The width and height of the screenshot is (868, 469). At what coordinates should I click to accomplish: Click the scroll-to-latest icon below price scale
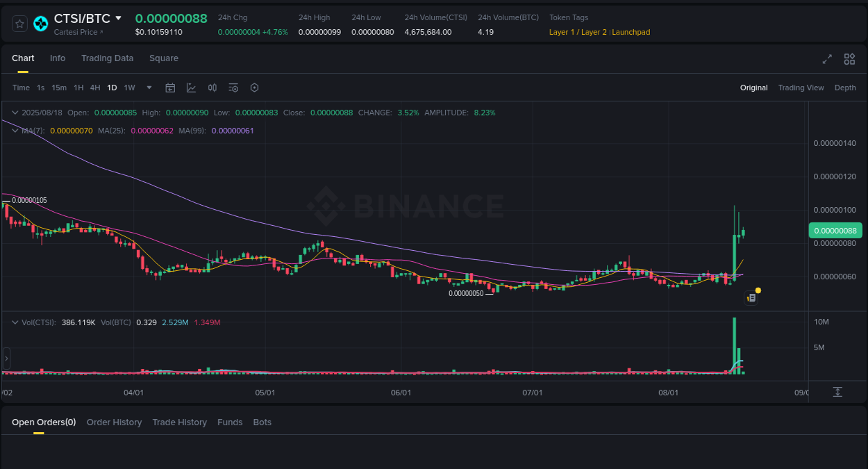(x=837, y=392)
